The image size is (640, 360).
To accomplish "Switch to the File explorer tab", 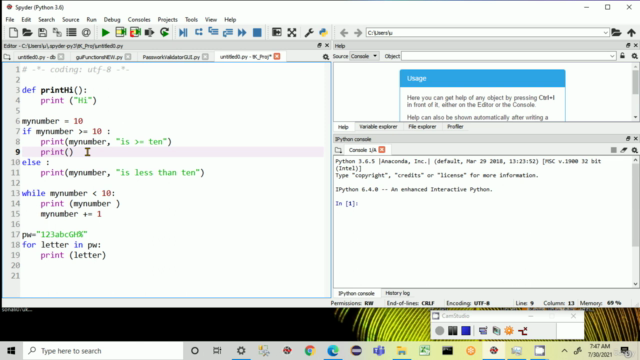I will [x=422, y=127].
